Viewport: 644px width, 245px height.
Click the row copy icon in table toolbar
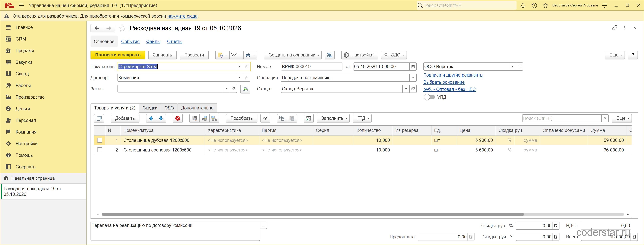(282, 118)
